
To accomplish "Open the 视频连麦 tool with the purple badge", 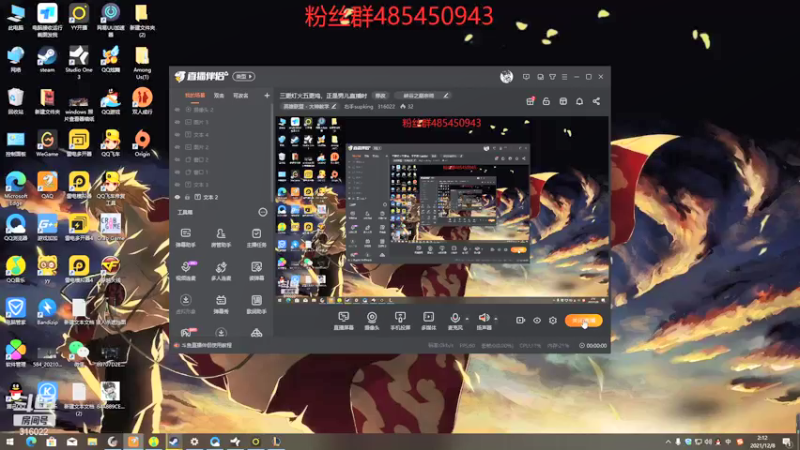I will click(186, 271).
